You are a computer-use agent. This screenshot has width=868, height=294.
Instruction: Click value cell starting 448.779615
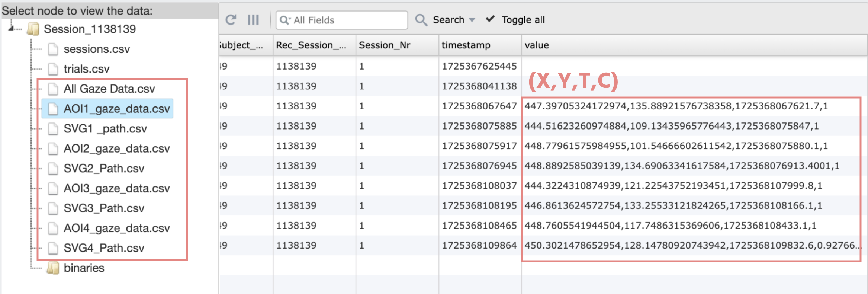coord(694,146)
